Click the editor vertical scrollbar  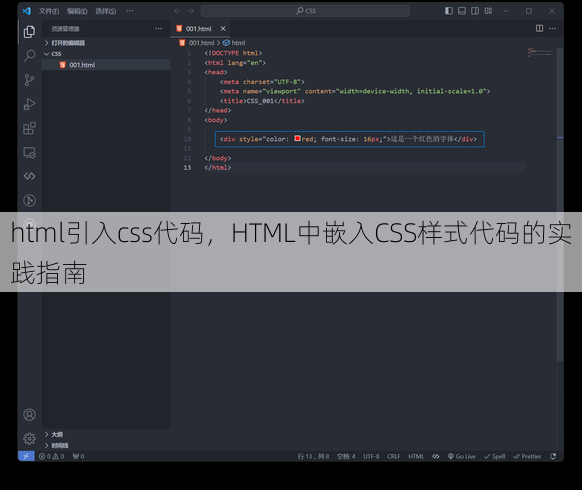click(x=560, y=204)
